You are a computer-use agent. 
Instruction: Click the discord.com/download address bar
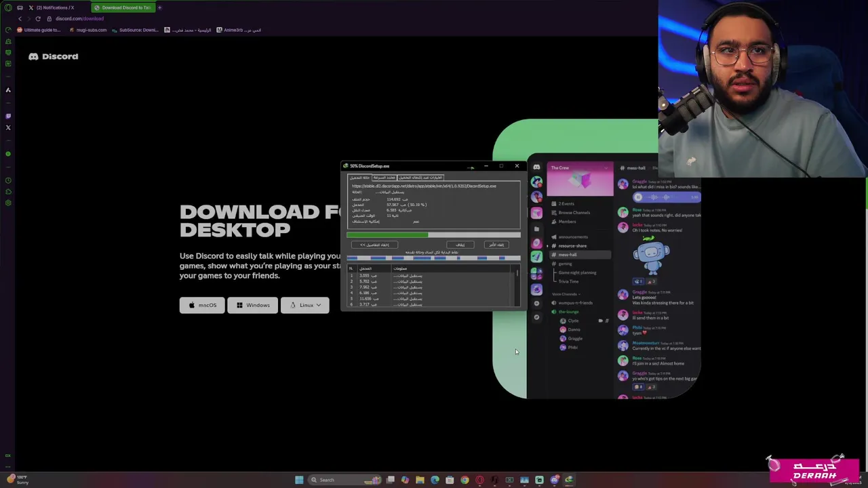tap(79, 18)
